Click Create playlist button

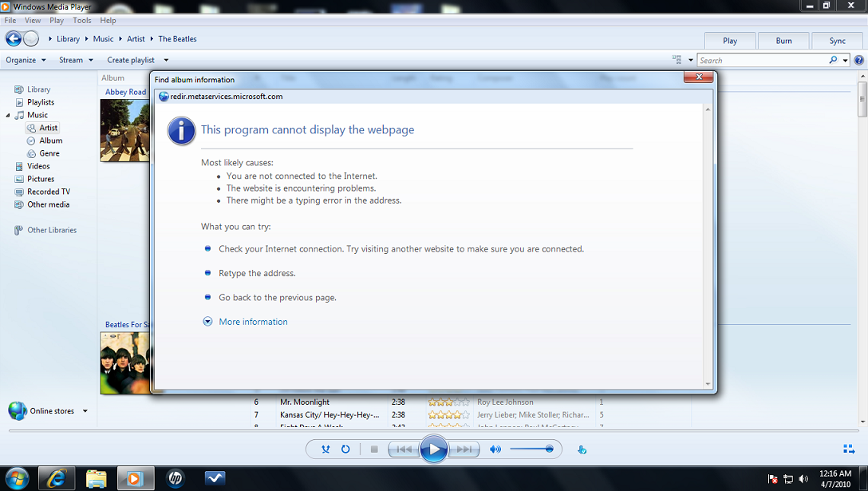tap(131, 60)
